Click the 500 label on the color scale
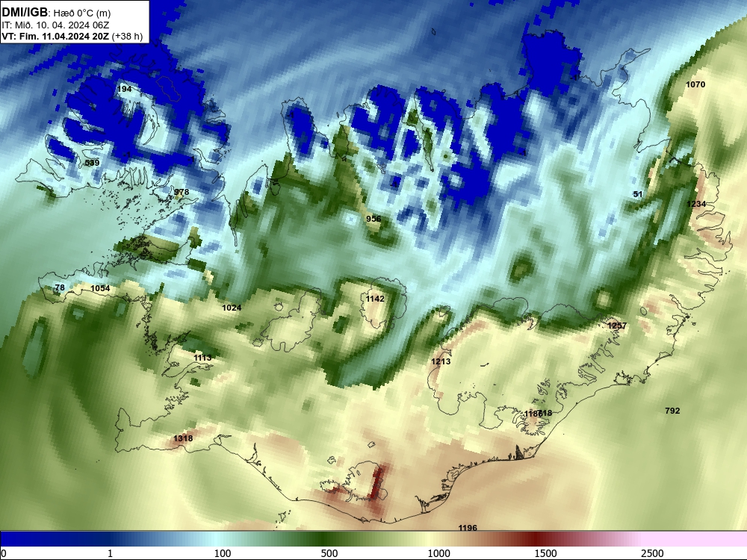Viewport: 747px width, 560px height. click(329, 553)
